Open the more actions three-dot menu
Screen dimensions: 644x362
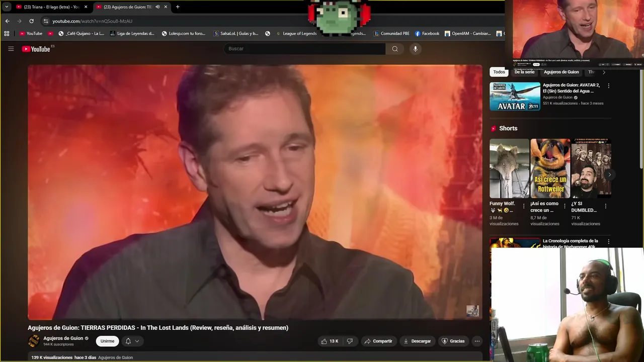point(477,341)
